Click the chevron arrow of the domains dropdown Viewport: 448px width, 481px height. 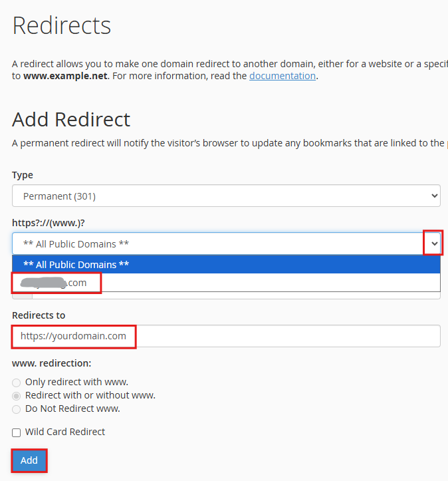tap(434, 243)
